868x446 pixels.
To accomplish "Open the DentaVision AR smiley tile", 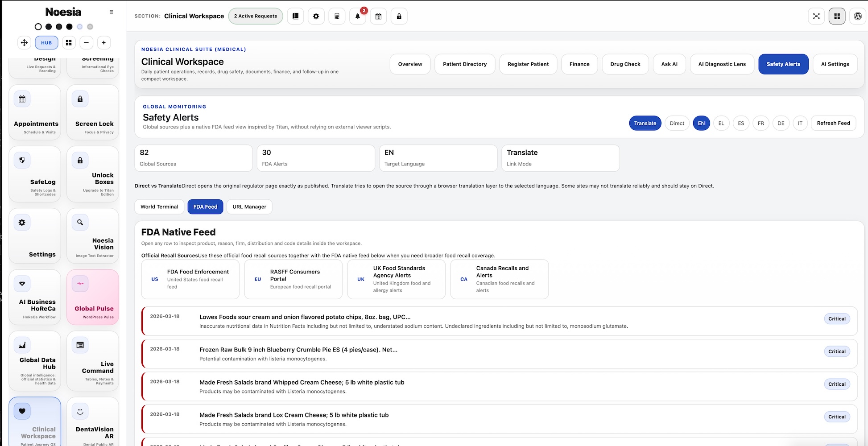I will [x=93, y=421].
